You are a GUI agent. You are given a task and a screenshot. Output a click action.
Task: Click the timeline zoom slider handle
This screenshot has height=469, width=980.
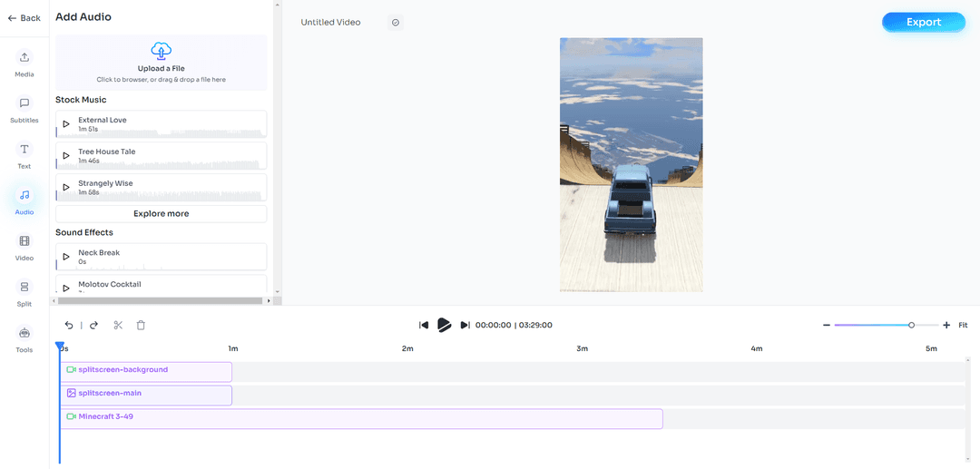pyautogui.click(x=911, y=325)
